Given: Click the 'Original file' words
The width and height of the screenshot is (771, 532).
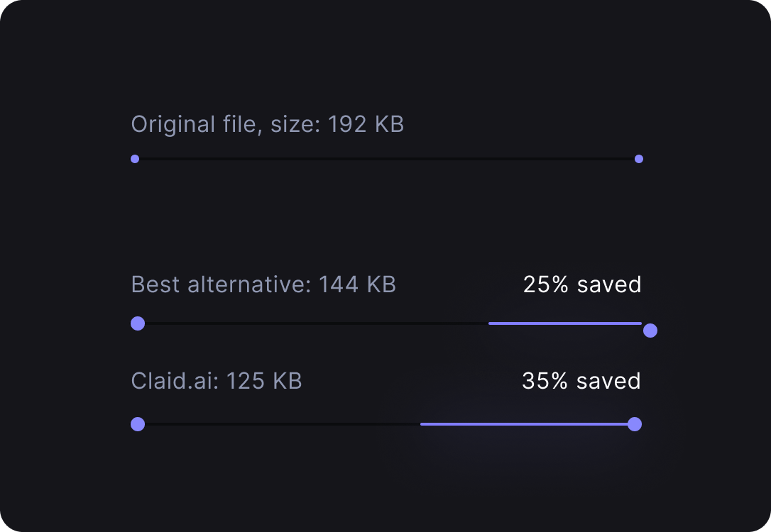Looking at the screenshot, I should [x=193, y=124].
